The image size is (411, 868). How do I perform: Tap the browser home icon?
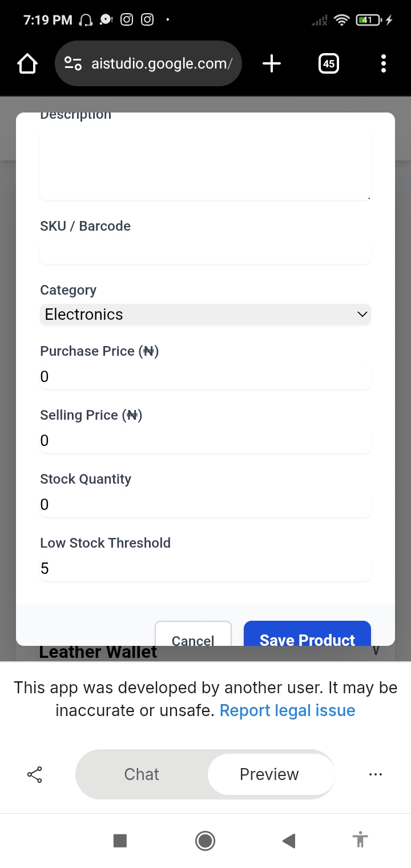[x=27, y=64]
